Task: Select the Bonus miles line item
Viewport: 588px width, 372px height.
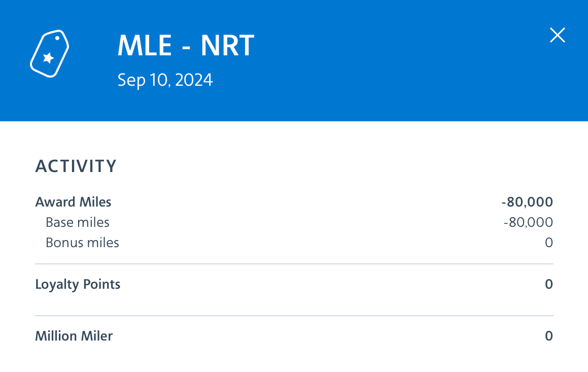Action: pos(82,242)
